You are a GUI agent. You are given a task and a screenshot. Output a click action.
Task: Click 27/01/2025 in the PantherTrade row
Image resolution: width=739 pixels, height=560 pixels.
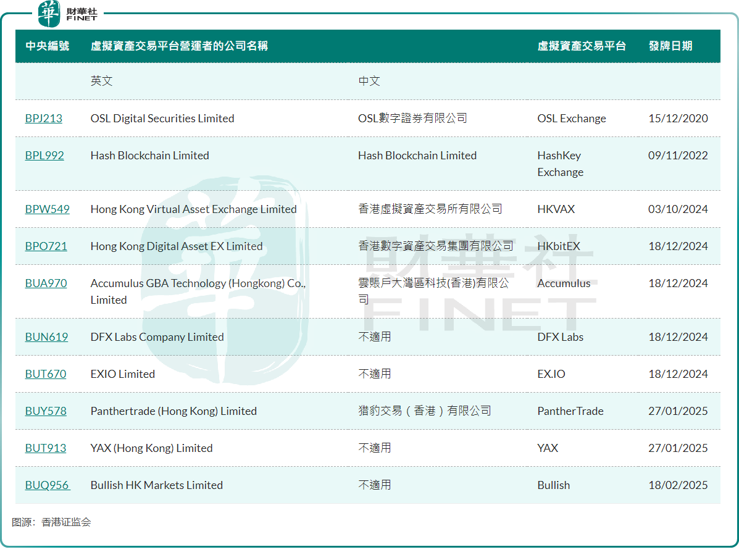click(x=678, y=411)
